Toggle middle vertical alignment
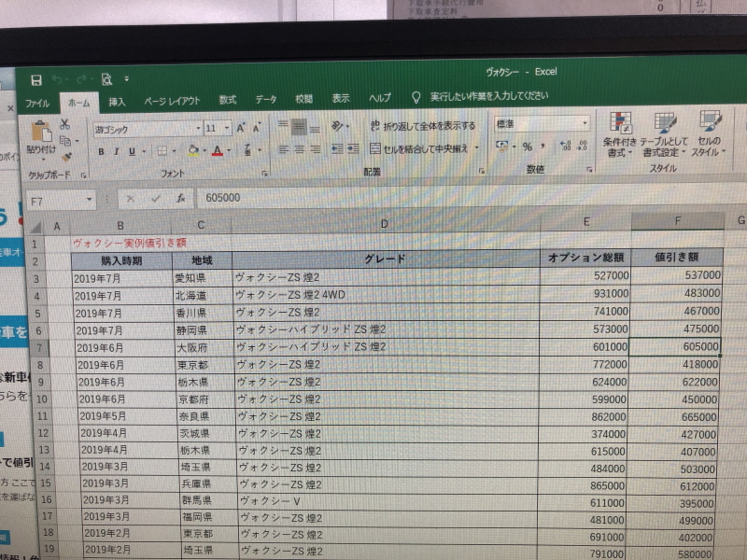747x560 pixels. (299, 127)
